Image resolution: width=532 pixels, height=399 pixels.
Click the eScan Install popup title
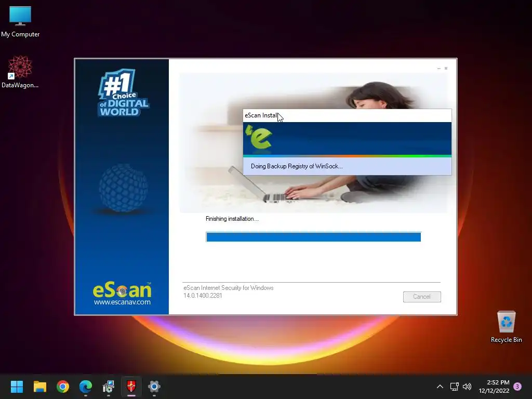261,115
